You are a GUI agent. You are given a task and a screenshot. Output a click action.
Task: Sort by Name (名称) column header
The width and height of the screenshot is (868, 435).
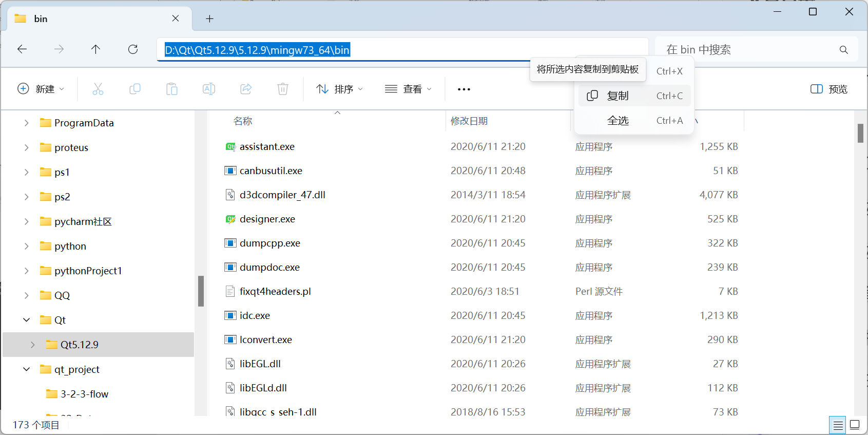243,121
